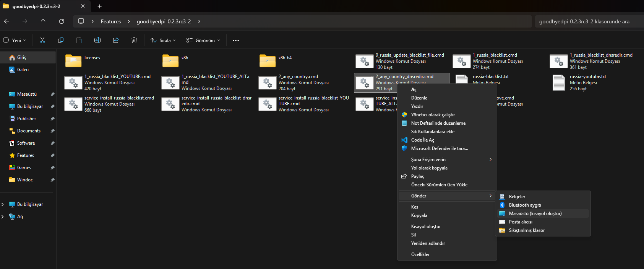Screen dimensions: 644x269
Task: Open pinned Software folder in sidebar
Action: (28, 143)
